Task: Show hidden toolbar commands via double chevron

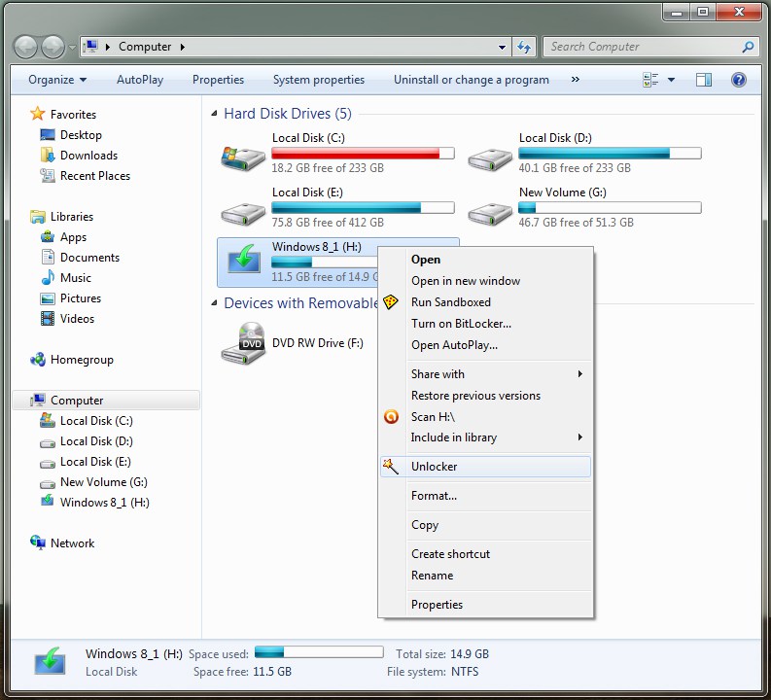Action: 575,80
